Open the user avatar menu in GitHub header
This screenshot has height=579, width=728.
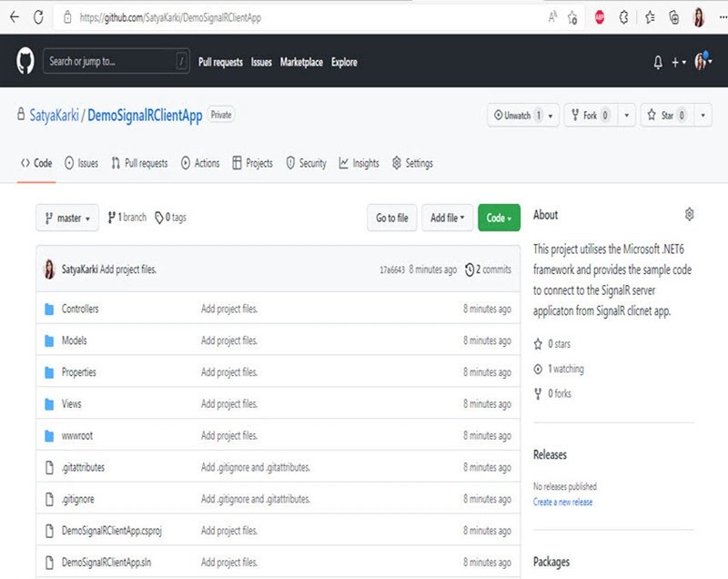tap(703, 61)
